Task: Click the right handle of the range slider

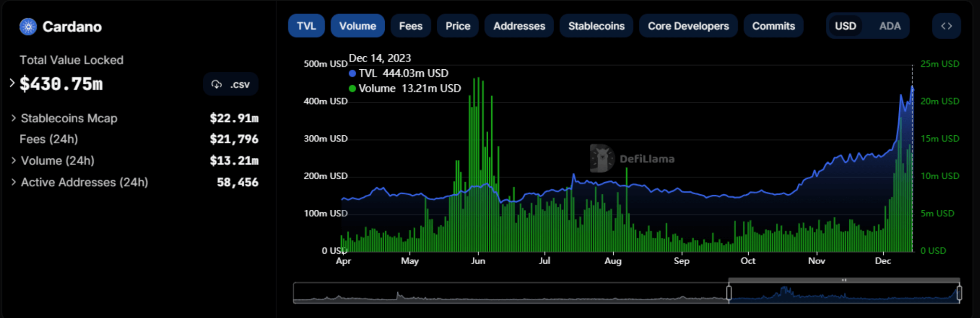Action: [x=959, y=293]
